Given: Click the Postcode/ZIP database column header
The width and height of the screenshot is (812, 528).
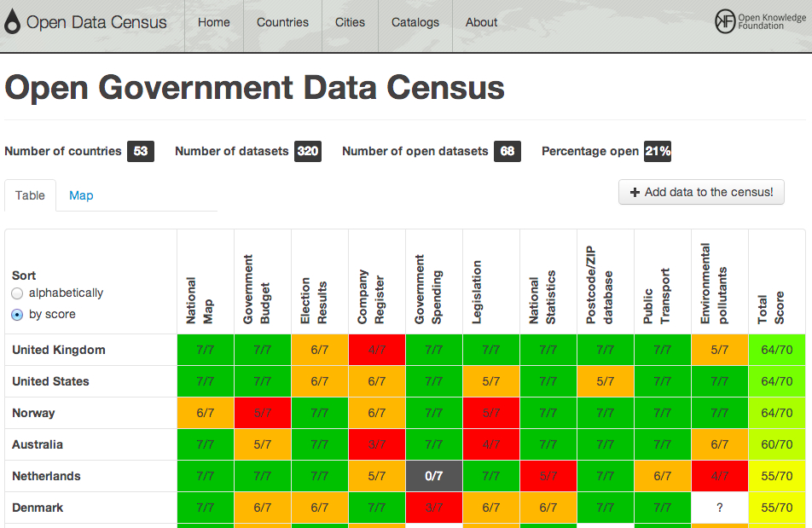Looking at the screenshot, I should point(606,281).
